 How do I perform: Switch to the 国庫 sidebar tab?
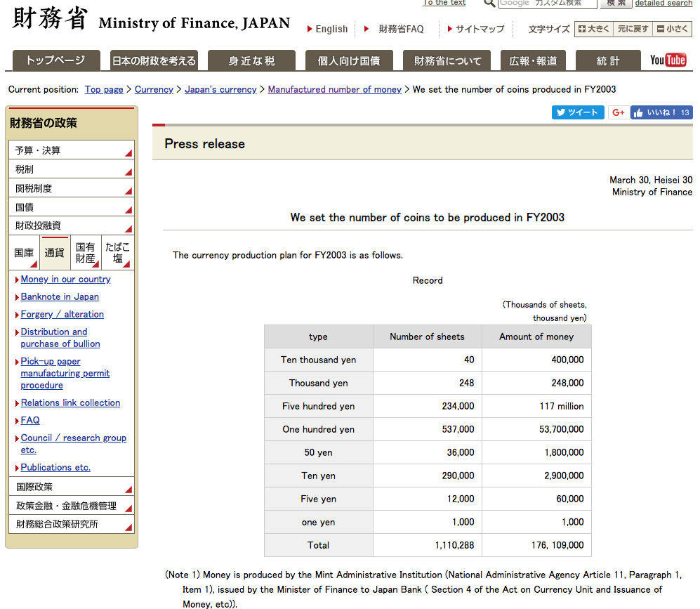click(24, 253)
